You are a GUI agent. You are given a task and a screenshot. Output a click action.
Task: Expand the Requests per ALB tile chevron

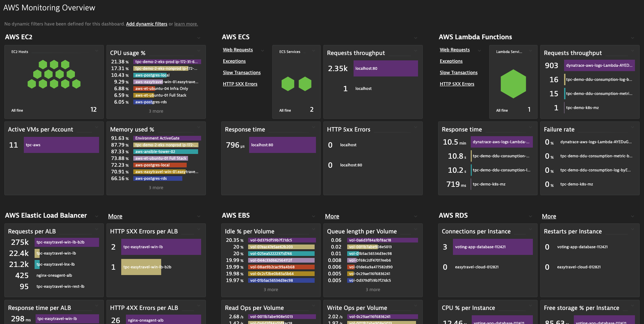point(96,229)
